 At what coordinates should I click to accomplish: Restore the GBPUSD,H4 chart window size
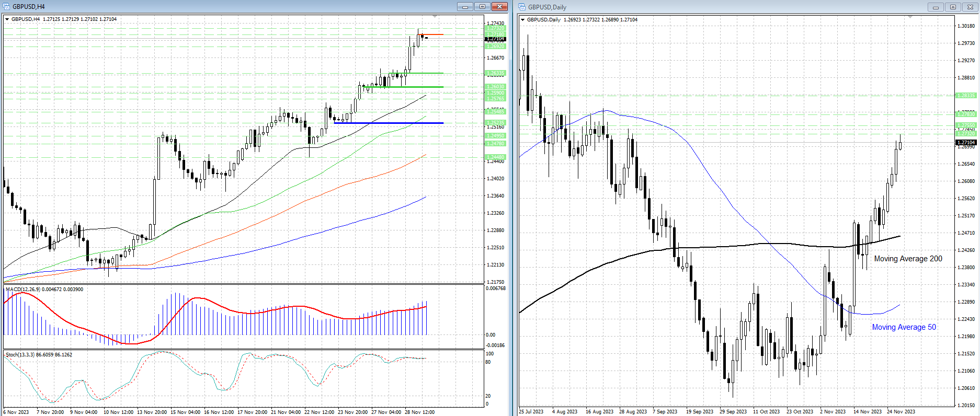482,7
